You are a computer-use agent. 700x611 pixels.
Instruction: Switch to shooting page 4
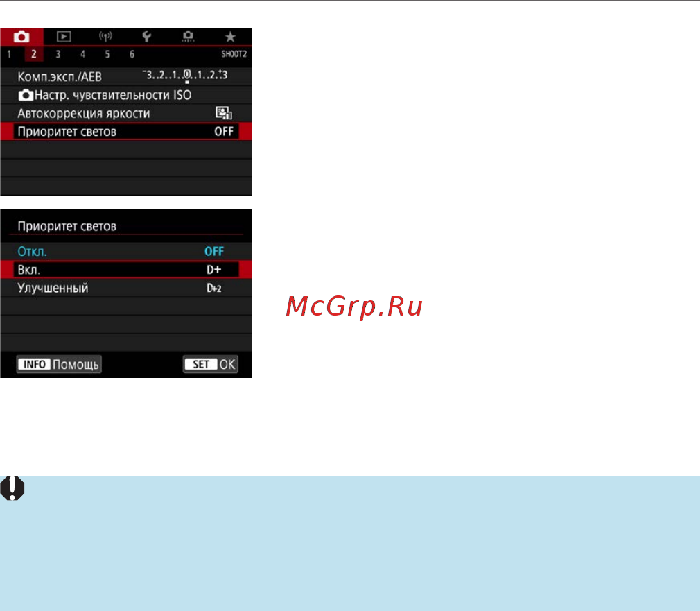tap(82, 55)
